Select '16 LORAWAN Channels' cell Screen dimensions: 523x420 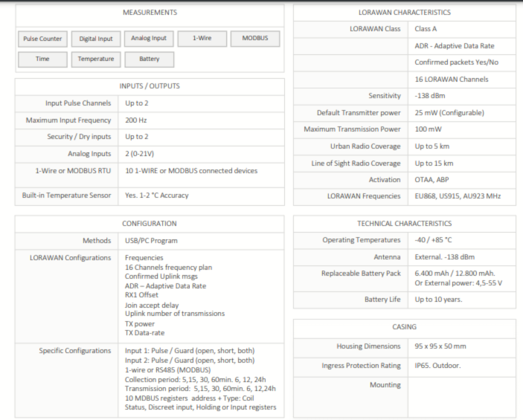pyautogui.click(x=452, y=80)
